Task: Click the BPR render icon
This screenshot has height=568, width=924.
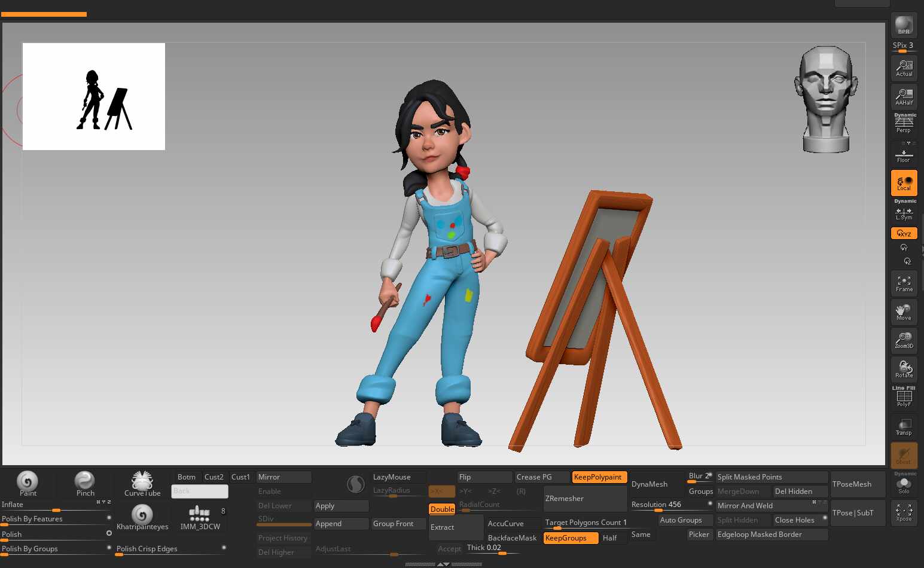Action: [904, 25]
